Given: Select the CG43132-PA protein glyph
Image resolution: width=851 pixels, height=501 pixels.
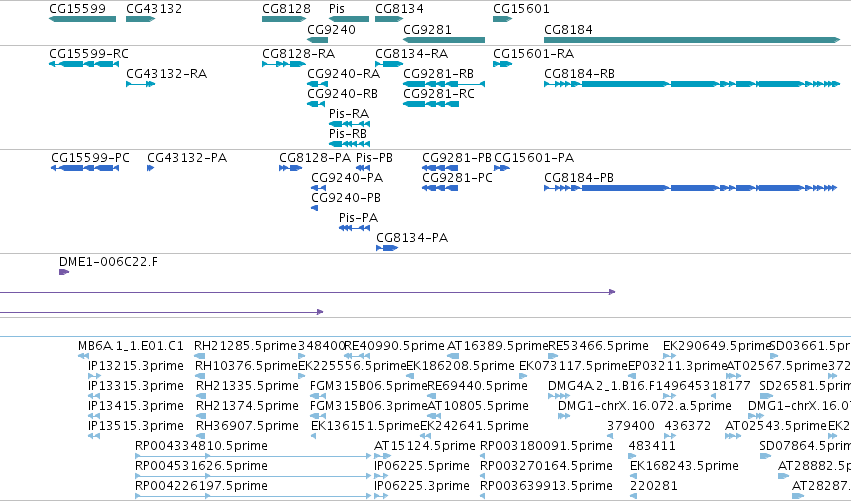Looking at the screenshot, I should (150, 168).
